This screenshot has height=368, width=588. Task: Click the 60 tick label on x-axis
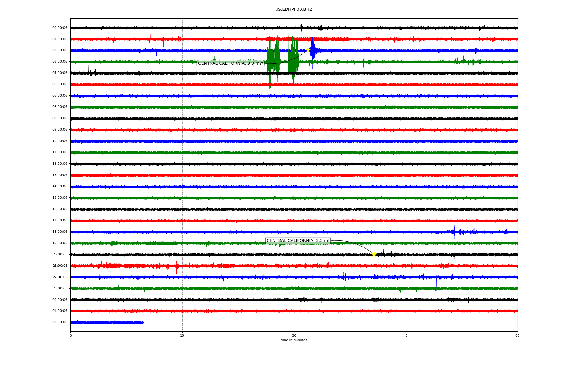coord(517,336)
